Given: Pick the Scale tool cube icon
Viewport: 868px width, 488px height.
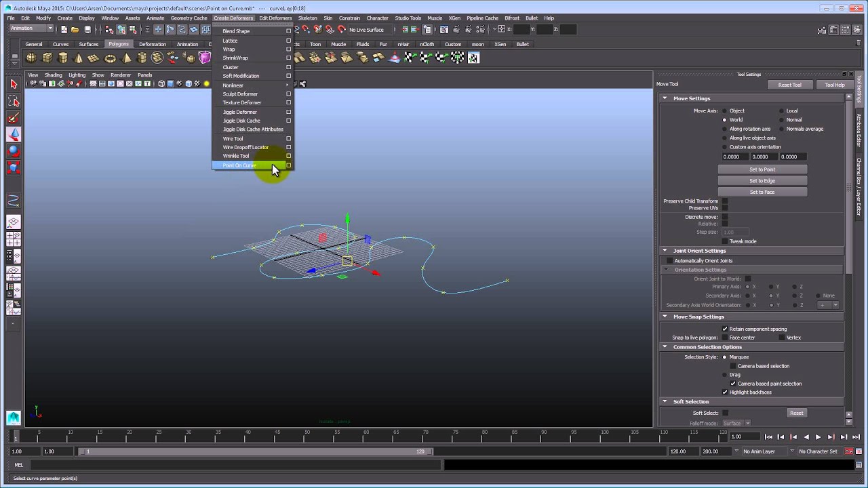Looking at the screenshot, I should pos(14,167).
